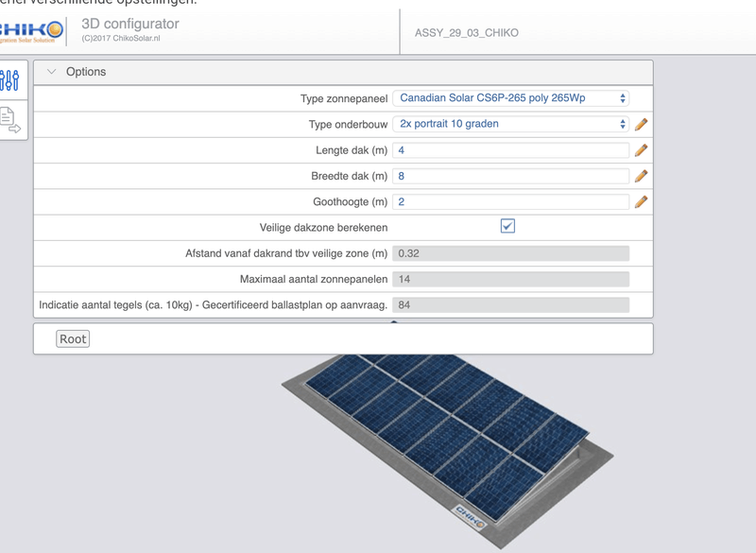Click the Root button
This screenshot has height=553, width=756.
[73, 338]
